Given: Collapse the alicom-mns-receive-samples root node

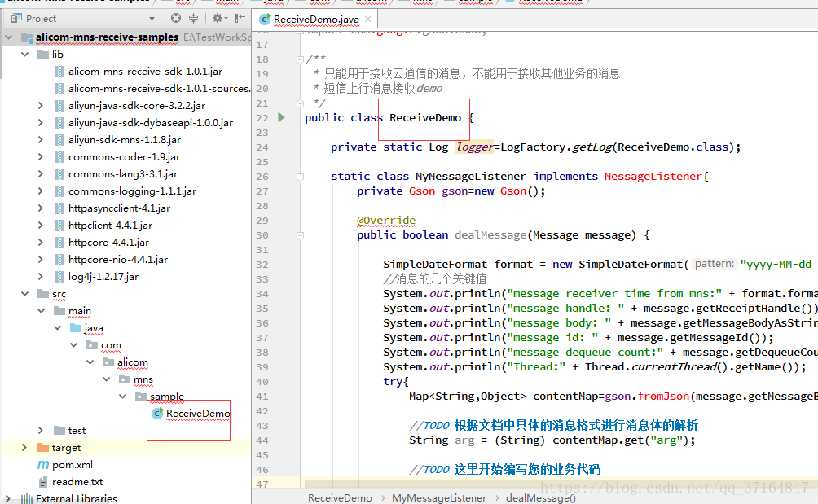Looking at the screenshot, I should (x=9, y=37).
